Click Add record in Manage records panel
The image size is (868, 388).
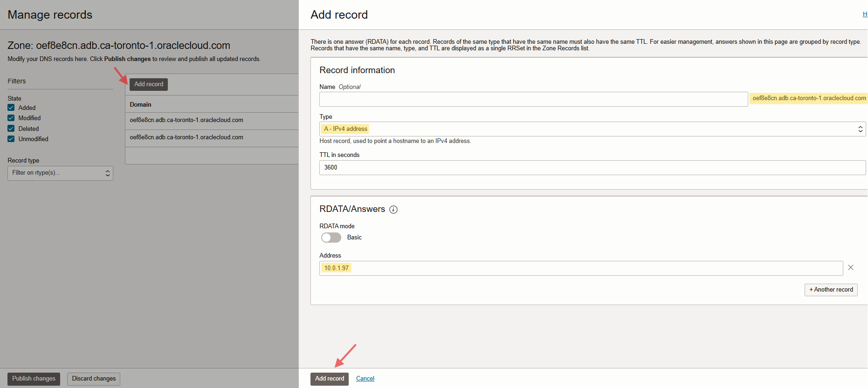click(x=149, y=84)
